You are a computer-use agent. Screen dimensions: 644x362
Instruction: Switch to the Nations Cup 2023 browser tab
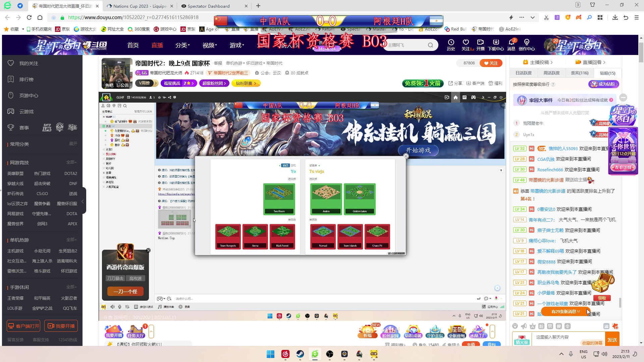point(139,6)
